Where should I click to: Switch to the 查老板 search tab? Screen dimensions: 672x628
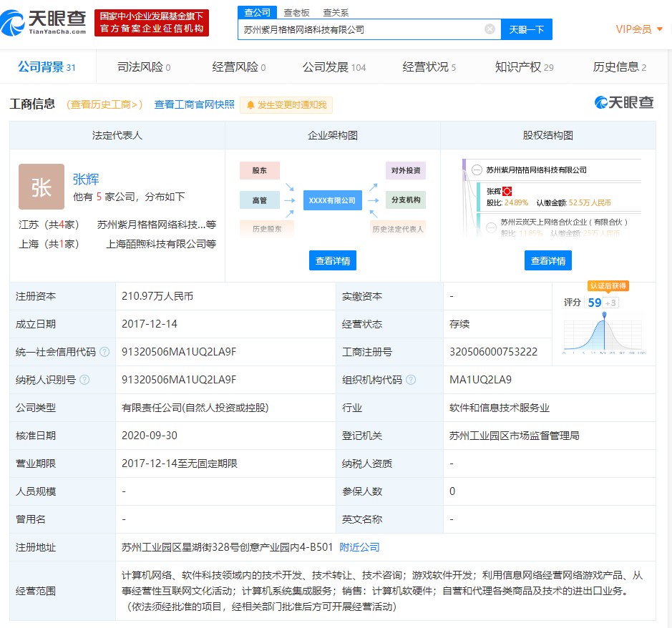[x=296, y=12]
